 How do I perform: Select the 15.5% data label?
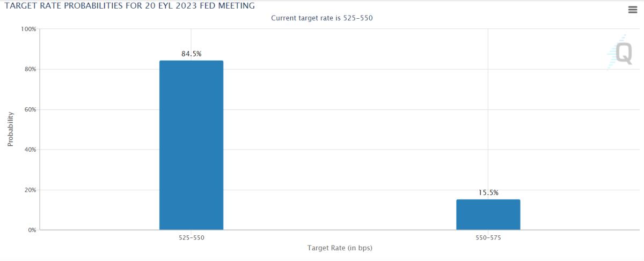488,193
